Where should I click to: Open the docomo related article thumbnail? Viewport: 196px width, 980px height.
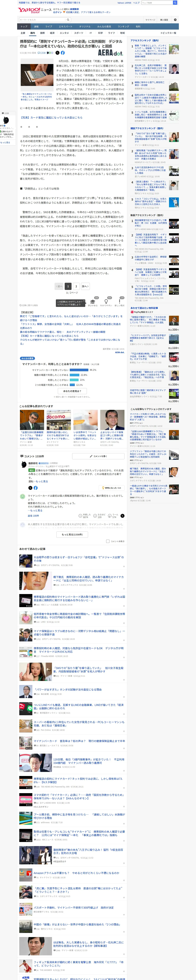(59, 420)
